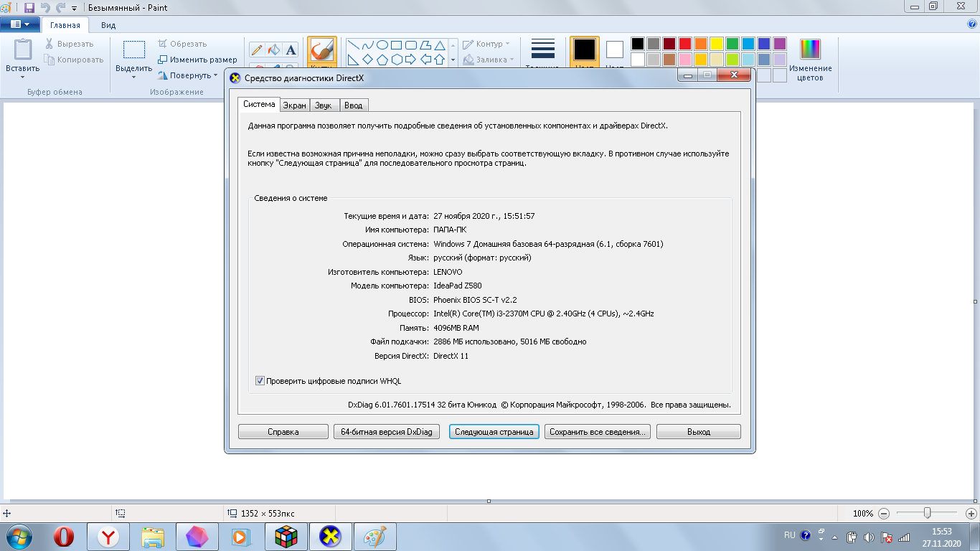Click the Следующая страница button

[494, 432]
